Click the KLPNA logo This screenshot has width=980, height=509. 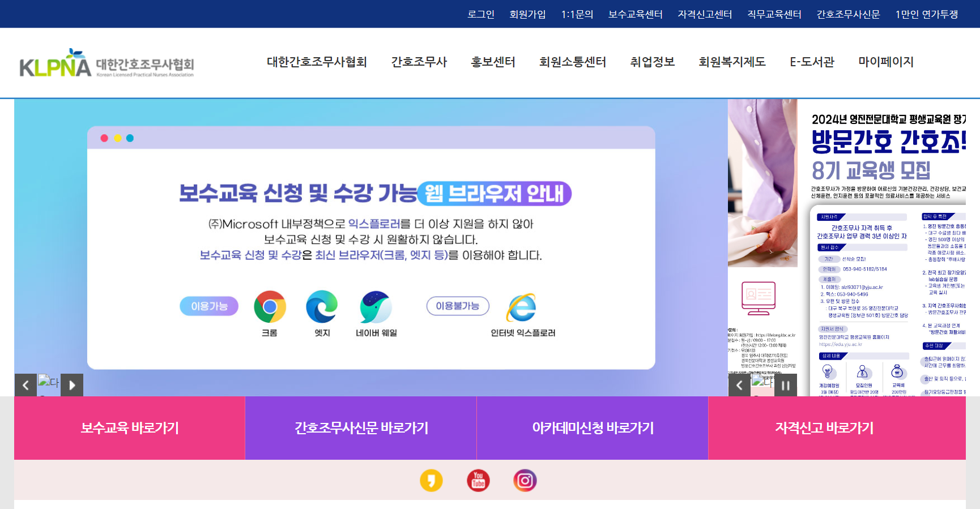pyautogui.click(x=106, y=63)
